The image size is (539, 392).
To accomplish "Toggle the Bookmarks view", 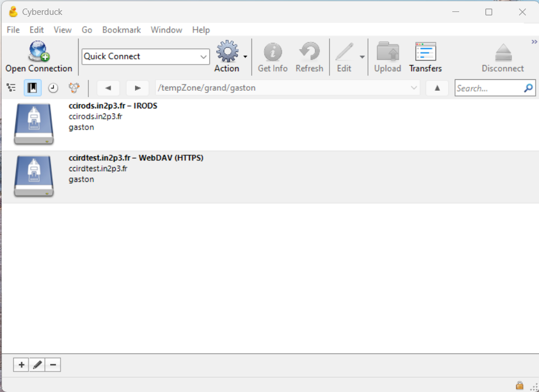I will click(33, 88).
